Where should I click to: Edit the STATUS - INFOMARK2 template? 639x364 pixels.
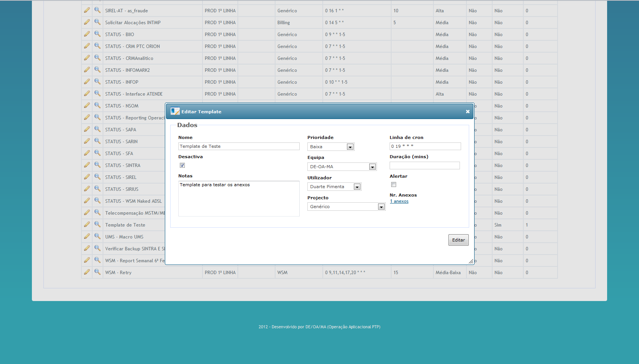tap(87, 70)
